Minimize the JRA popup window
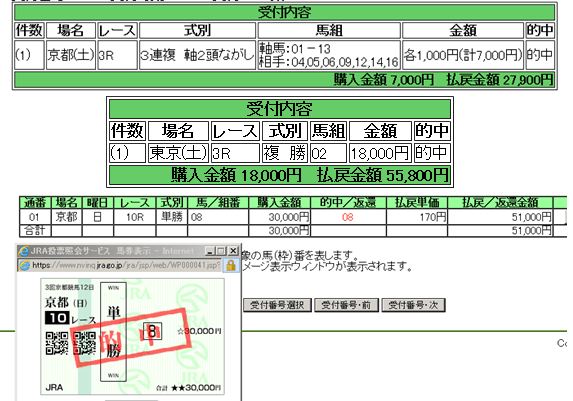The height and width of the screenshot is (401, 573). point(210,251)
